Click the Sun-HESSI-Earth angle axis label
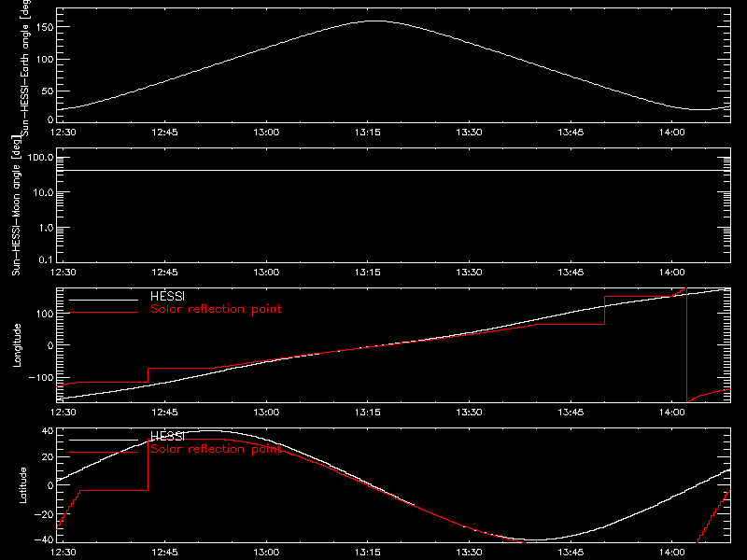 click(x=25, y=67)
